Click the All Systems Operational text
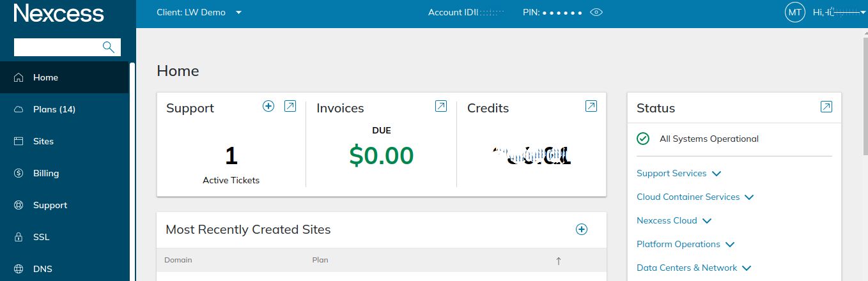Screen dimensions: 868x281 [709, 139]
